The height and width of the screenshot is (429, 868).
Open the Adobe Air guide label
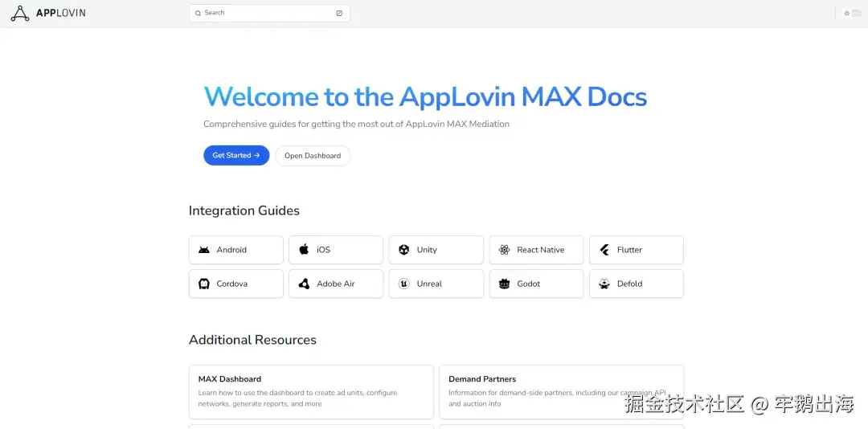[x=335, y=284]
